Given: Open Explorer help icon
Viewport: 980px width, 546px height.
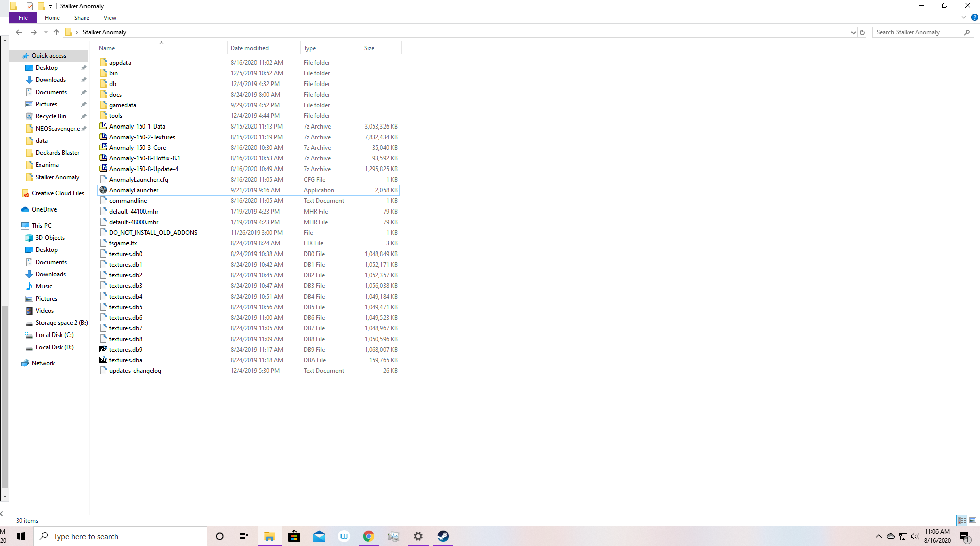Looking at the screenshot, I should (x=974, y=18).
